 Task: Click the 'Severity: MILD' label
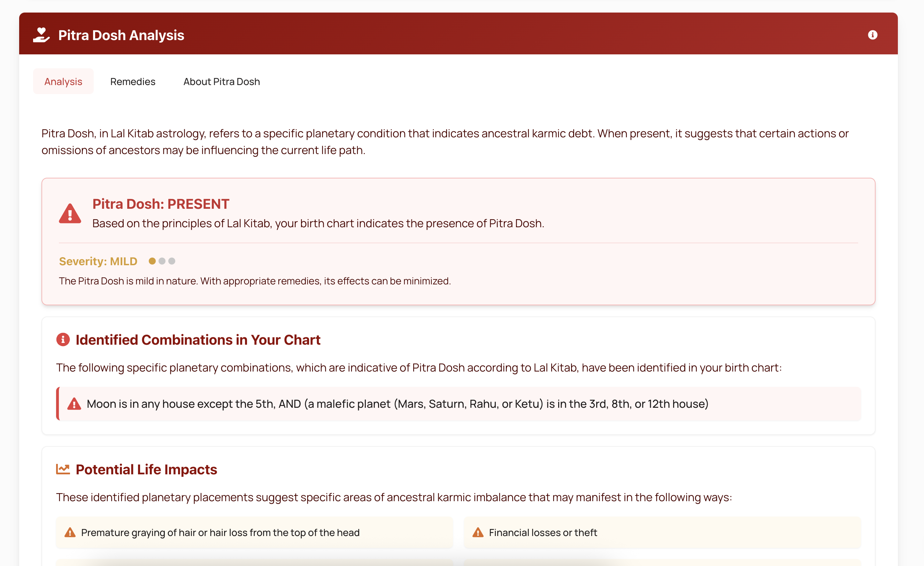(x=98, y=261)
